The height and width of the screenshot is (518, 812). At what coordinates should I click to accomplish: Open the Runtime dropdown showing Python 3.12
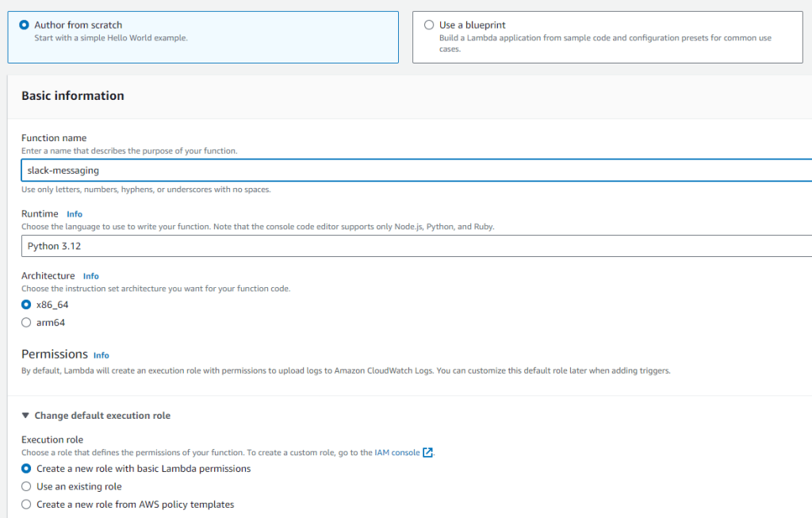click(412, 246)
